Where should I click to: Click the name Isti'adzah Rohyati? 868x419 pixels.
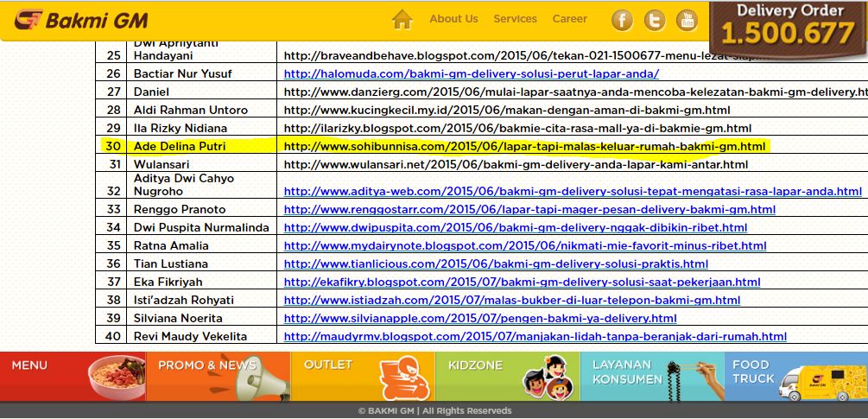pos(184,301)
